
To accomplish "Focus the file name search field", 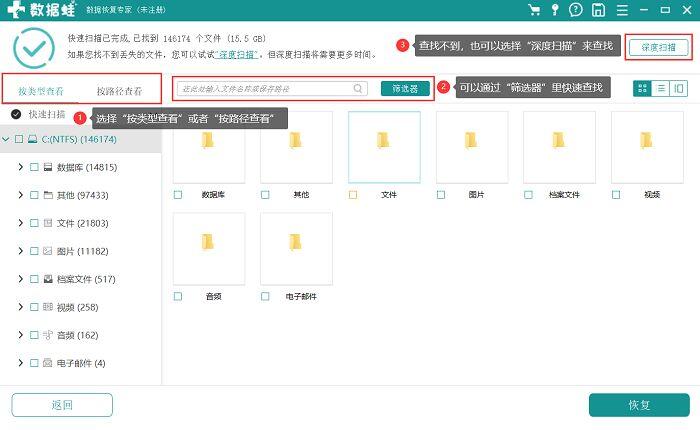I will [x=272, y=88].
